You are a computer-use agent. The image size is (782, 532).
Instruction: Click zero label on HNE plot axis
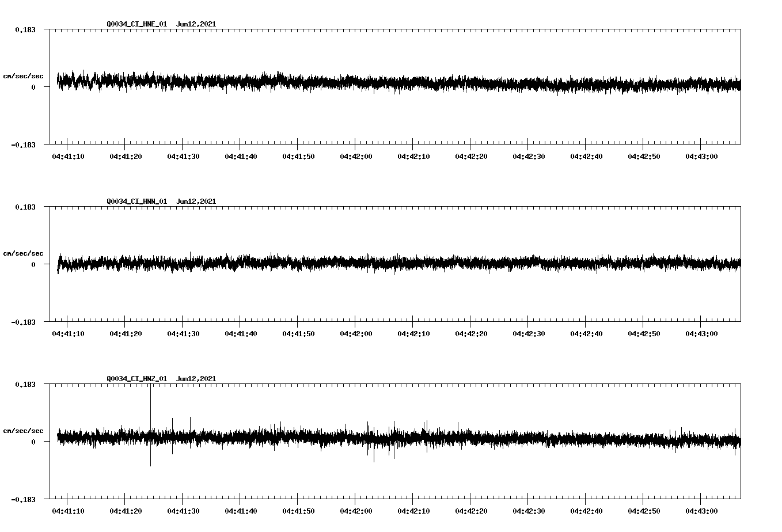(x=33, y=87)
